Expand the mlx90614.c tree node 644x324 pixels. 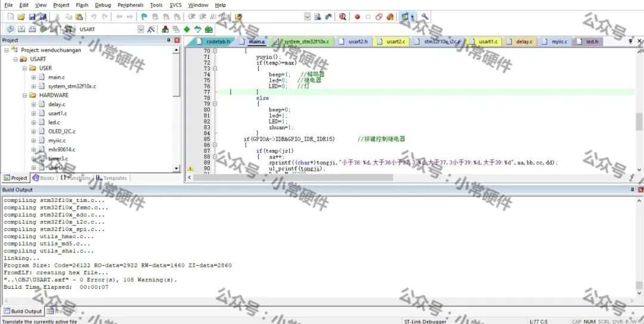click(x=33, y=149)
